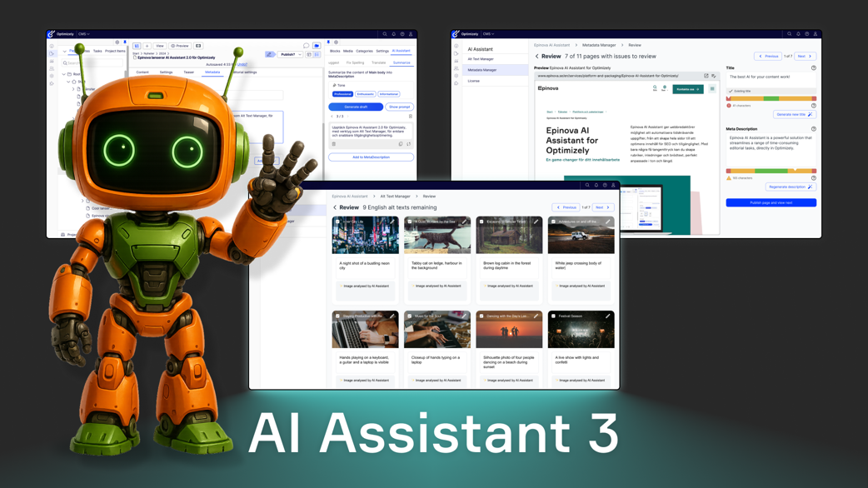Toggle checkbox on the tabby cat image card

(x=410, y=222)
